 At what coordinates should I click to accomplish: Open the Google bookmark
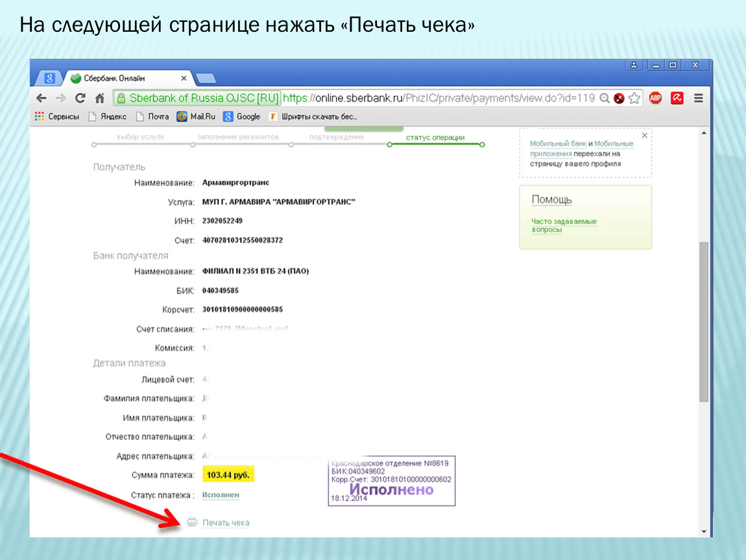(242, 116)
